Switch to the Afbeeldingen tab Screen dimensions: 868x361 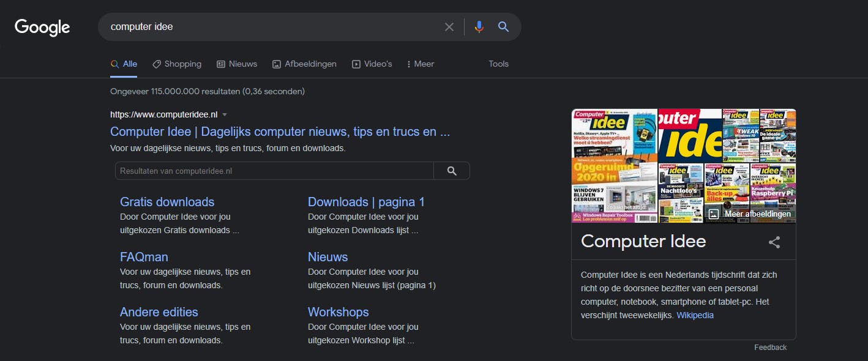(x=304, y=64)
